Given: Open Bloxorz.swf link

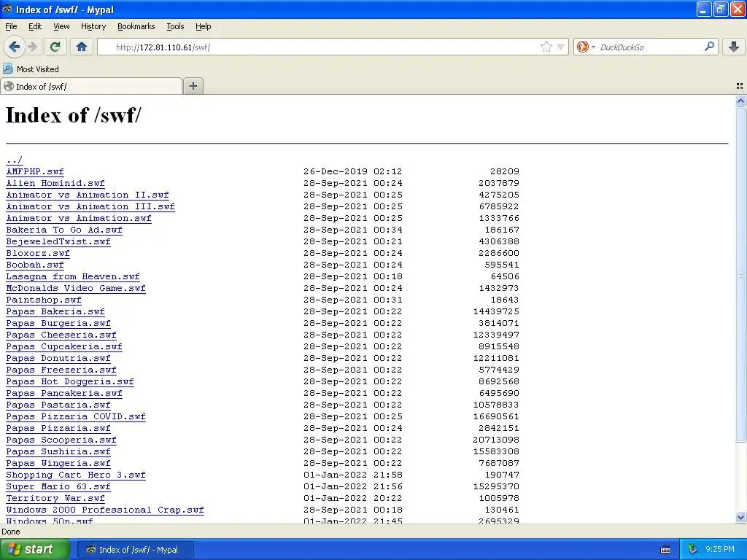Looking at the screenshot, I should click(x=38, y=253).
